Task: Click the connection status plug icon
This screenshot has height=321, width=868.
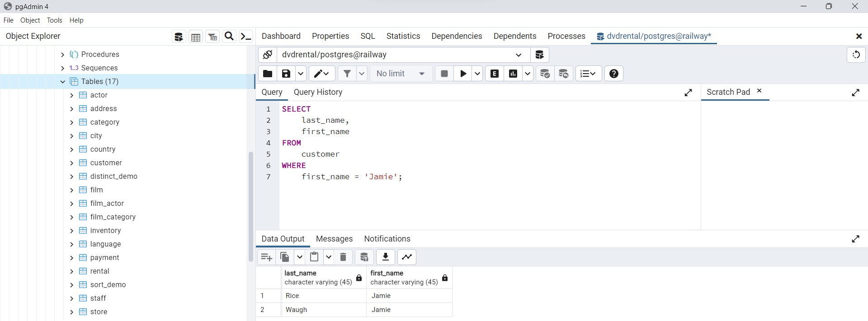Action: point(268,55)
